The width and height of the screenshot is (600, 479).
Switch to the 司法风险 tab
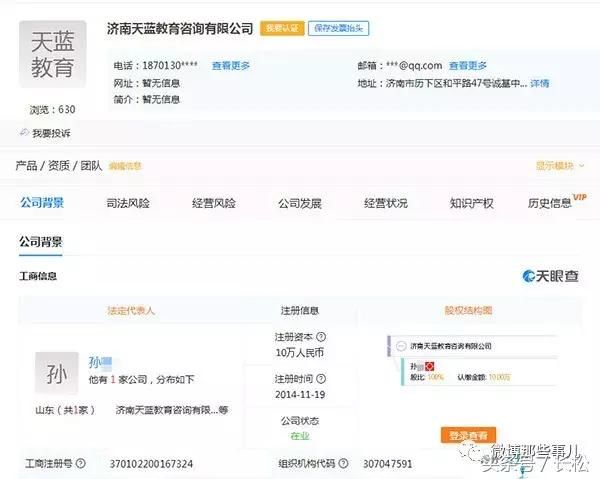(x=128, y=203)
